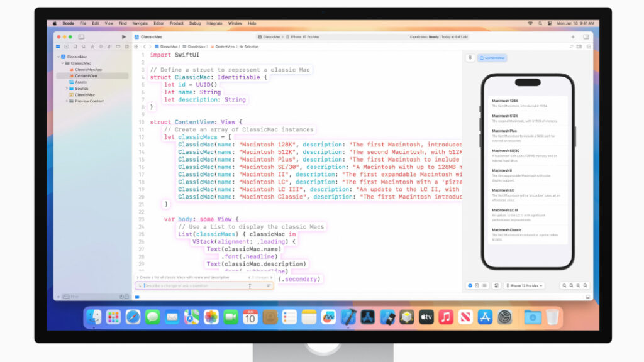Select the Source Control navigator icon
This screenshot has height=362, width=644.
[x=66, y=46]
